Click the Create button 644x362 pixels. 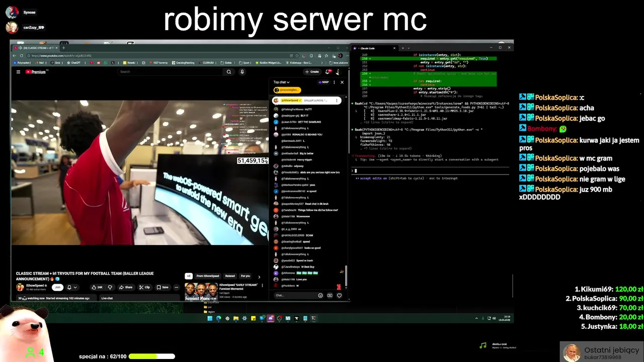(312, 72)
